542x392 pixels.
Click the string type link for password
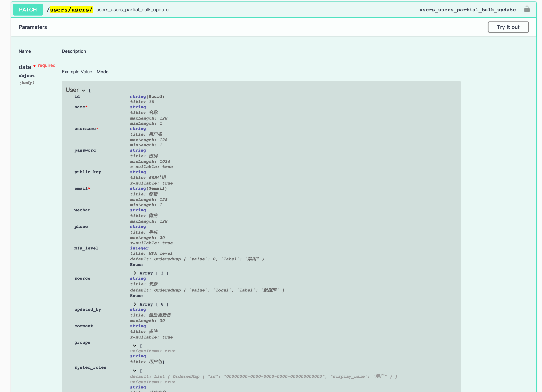point(138,150)
